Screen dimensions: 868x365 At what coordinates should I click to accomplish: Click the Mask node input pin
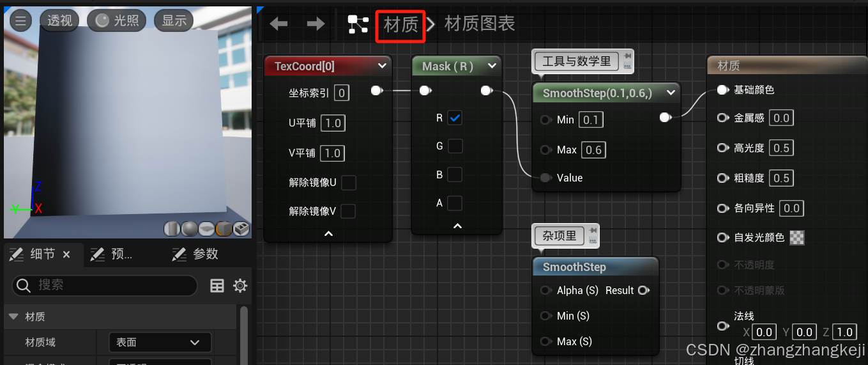point(425,91)
